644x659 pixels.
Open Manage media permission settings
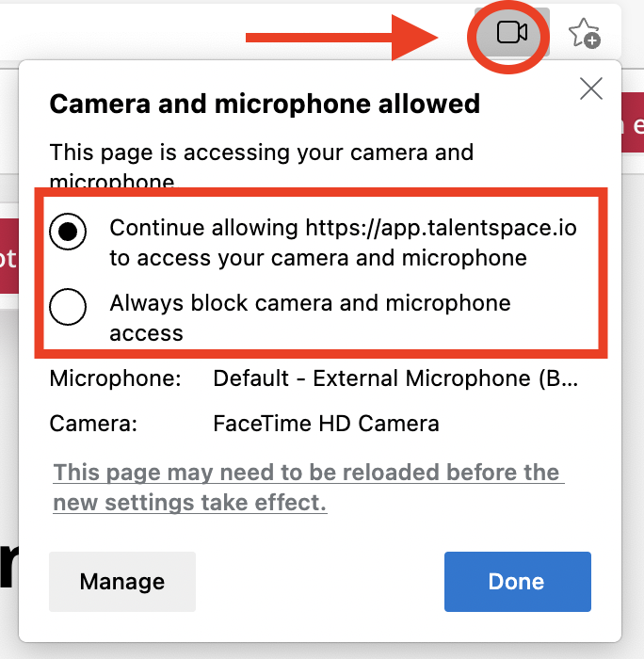coord(122,582)
